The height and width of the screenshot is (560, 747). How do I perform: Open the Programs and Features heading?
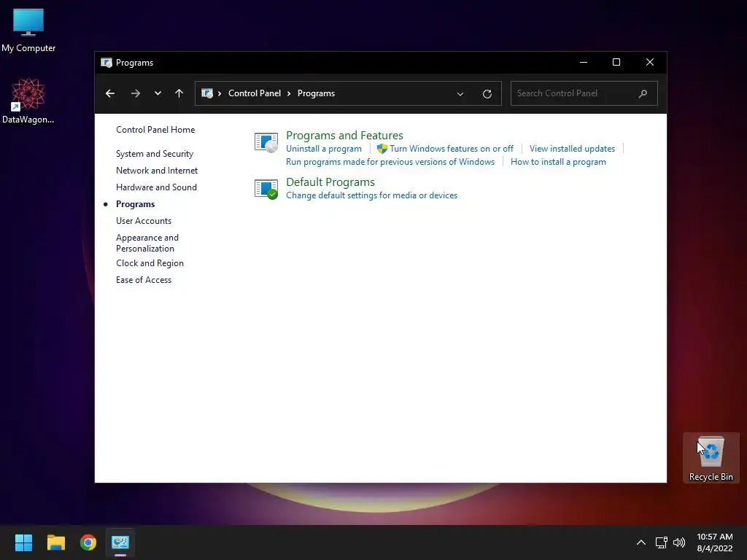344,135
